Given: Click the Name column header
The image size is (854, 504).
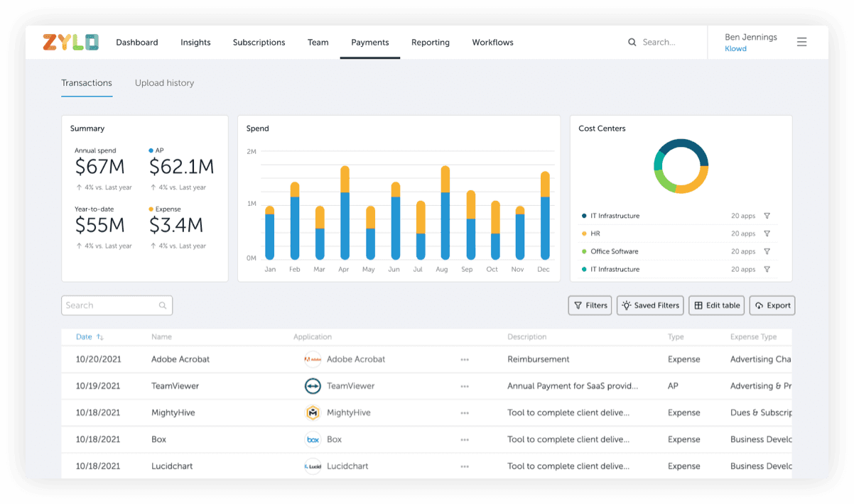Looking at the screenshot, I should pyautogui.click(x=161, y=337).
